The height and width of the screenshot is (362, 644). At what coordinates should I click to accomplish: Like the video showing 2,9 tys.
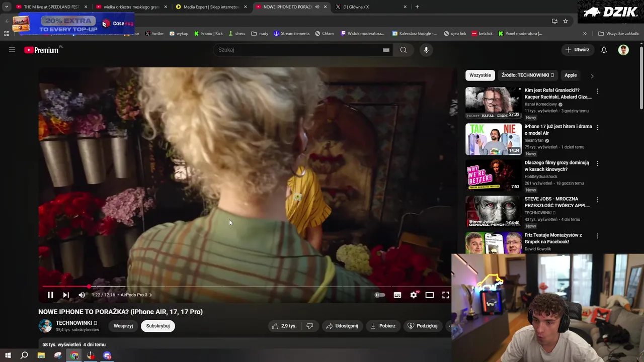click(284, 326)
